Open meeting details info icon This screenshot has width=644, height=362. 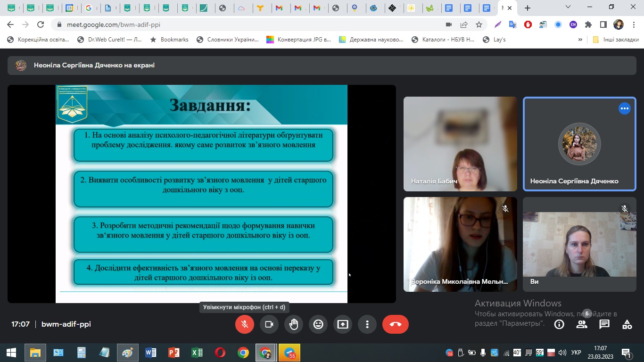[x=559, y=324]
